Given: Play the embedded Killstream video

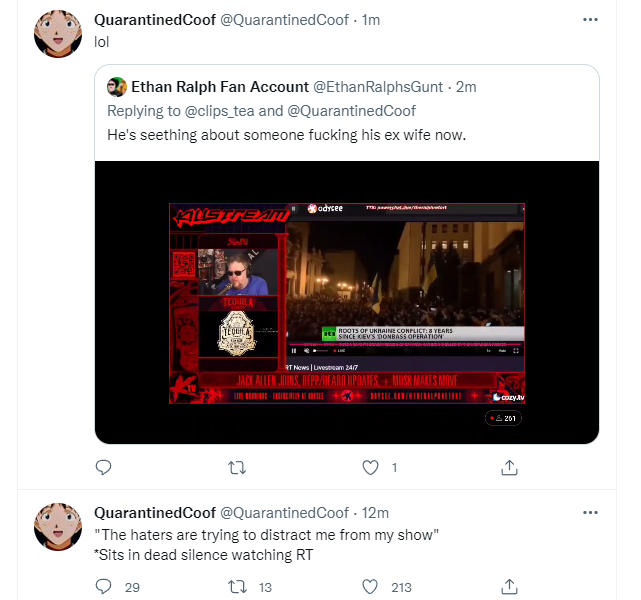Looking at the screenshot, I should pos(347,303).
